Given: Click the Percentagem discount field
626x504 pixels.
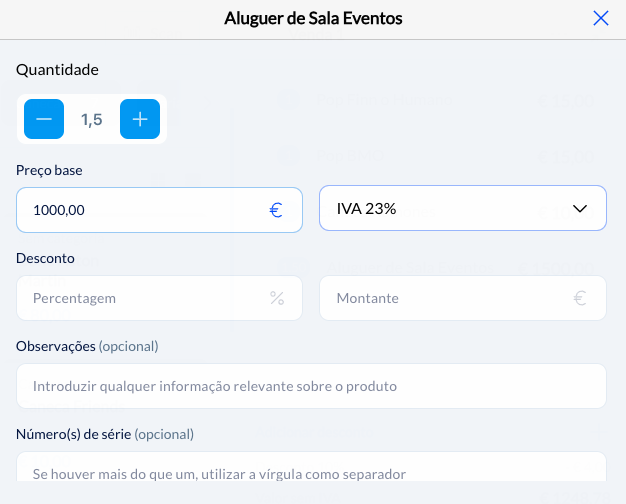Looking at the screenshot, I should (x=140, y=298).
